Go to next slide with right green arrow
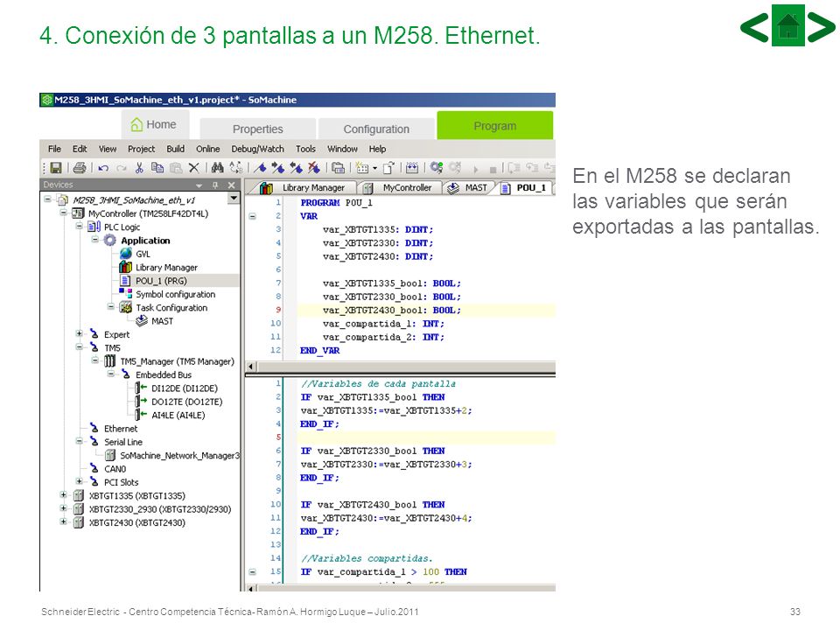Screen dimensions: 840x630 coord(822,27)
